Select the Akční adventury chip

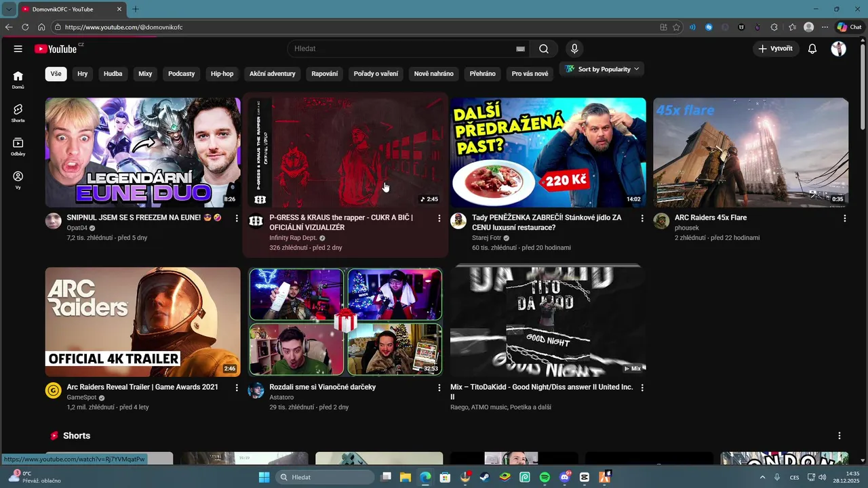272,74
